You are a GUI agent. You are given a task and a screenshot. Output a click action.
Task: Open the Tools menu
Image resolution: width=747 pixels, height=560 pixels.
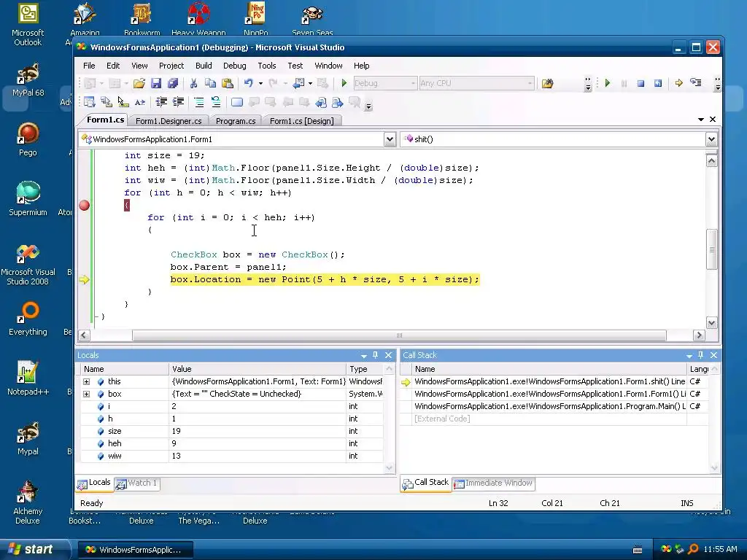tap(267, 66)
